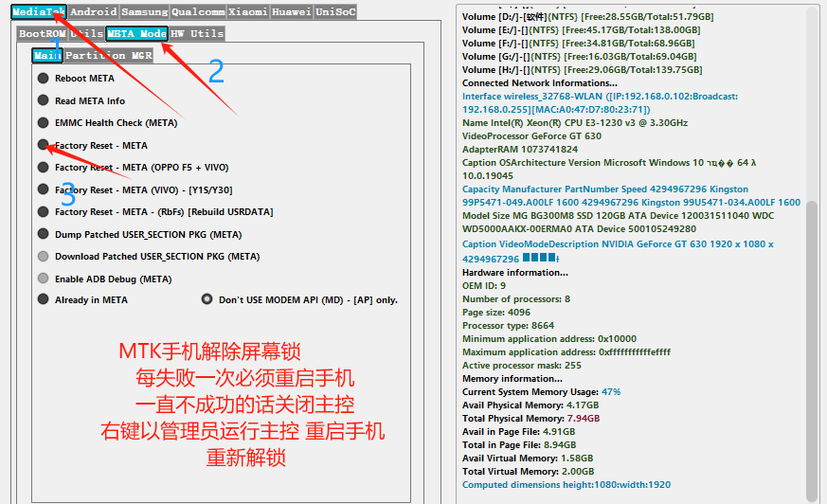The width and height of the screenshot is (827, 504).
Task: Click the Memory information heading in log
Action: coord(512,379)
